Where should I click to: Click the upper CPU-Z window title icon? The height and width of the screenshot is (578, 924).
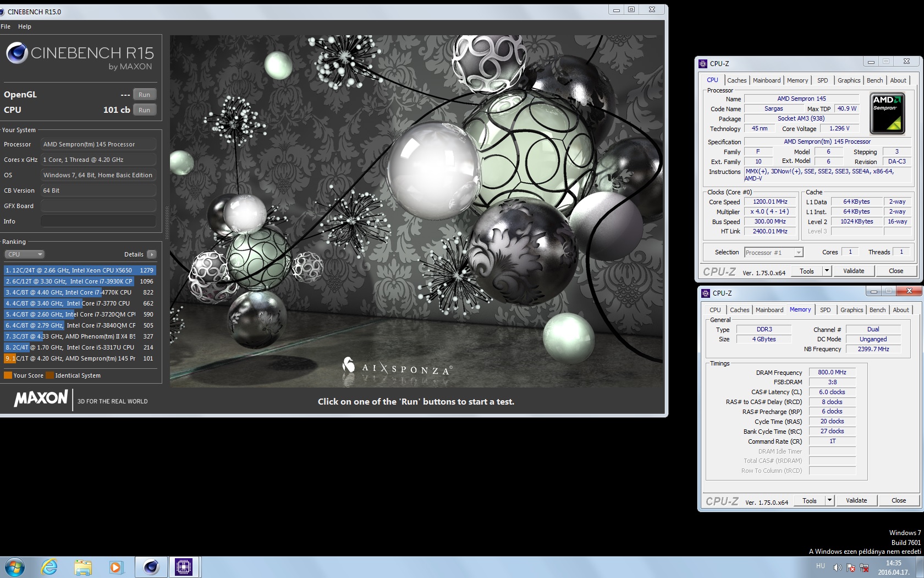coord(703,63)
